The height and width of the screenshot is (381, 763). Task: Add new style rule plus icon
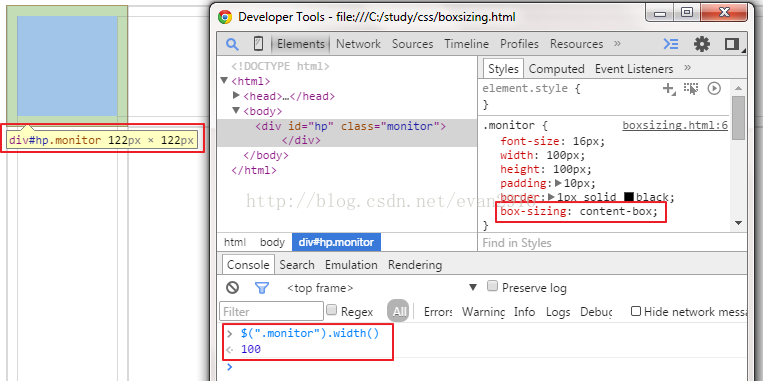tap(669, 89)
